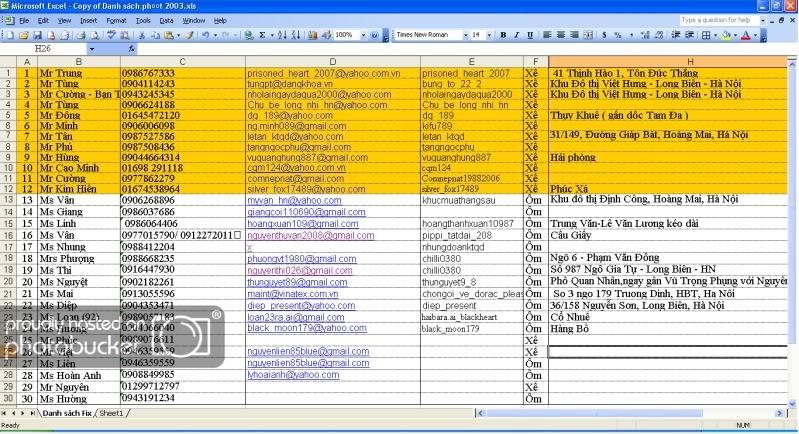The image size is (799, 434).
Task: Select the cell containing Hải phòng
Action: click(x=668, y=157)
